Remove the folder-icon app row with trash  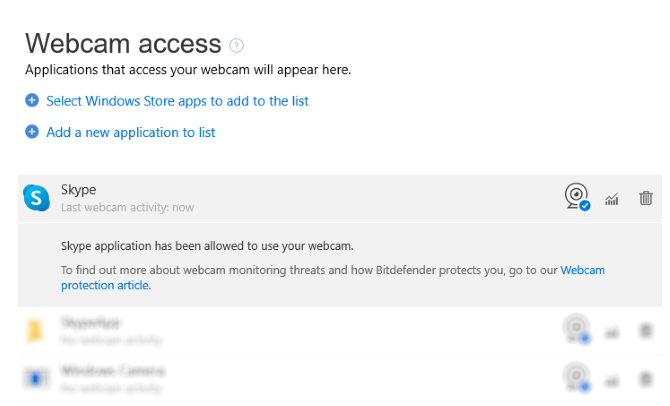click(x=646, y=331)
